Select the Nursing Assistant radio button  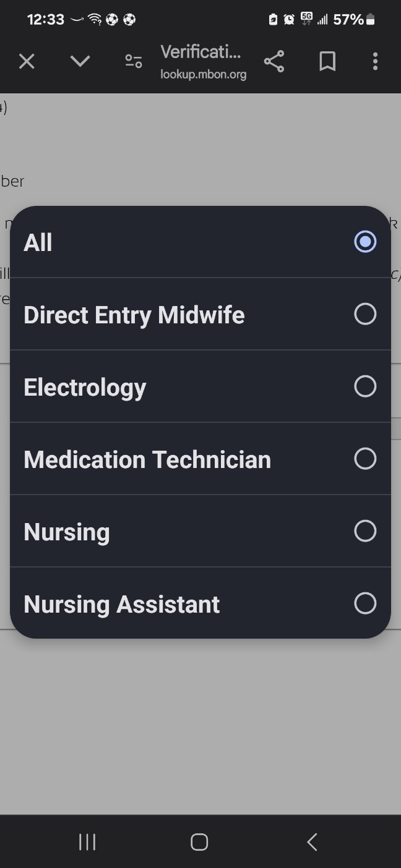[x=365, y=603]
